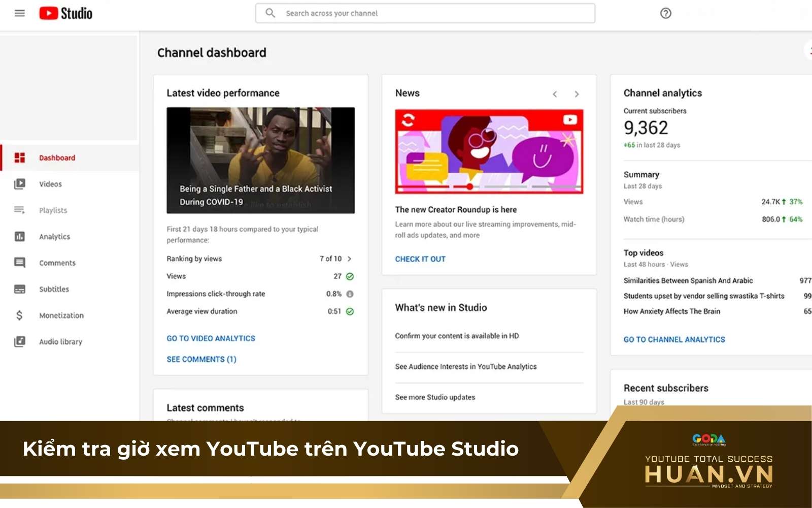Open the help question mark icon
Screen dimensions: 812x508
click(x=666, y=13)
